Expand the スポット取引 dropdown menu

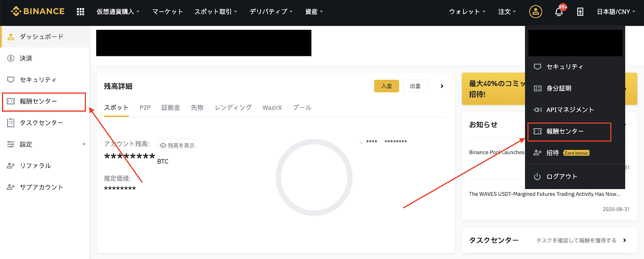coord(216,12)
